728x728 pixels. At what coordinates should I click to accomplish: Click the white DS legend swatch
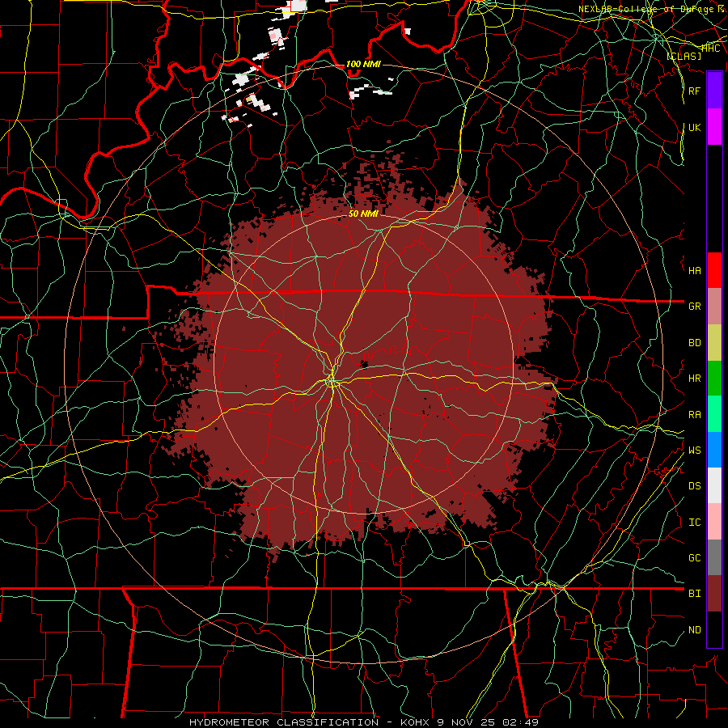pyautogui.click(x=714, y=485)
